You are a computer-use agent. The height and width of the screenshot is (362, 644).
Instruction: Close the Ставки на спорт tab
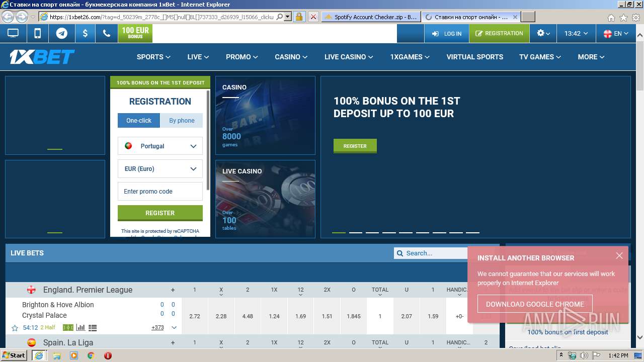coord(515,17)
